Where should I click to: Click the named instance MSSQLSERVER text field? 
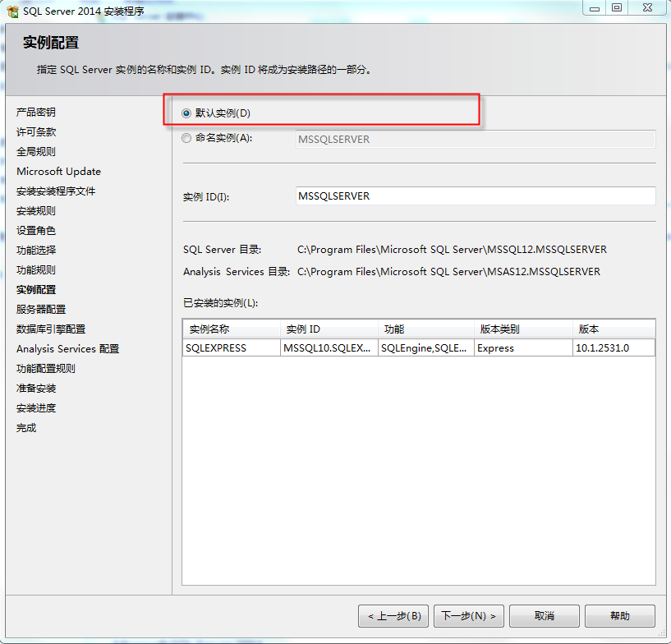tap(476, 140)
